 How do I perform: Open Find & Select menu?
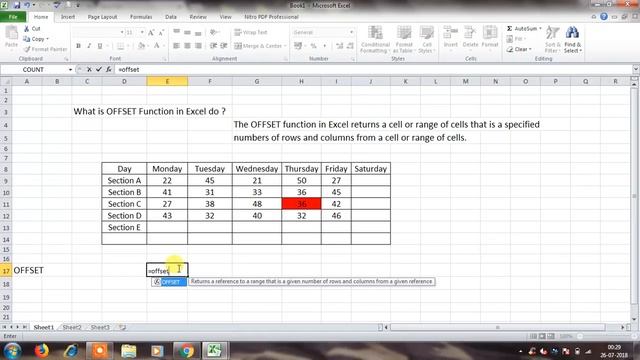coord(572,39)
